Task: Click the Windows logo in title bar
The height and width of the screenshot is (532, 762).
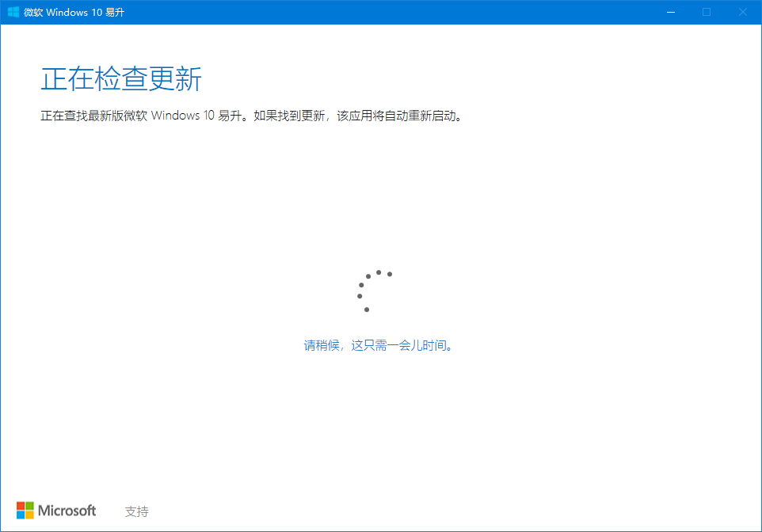Action: tap(13, 12)
